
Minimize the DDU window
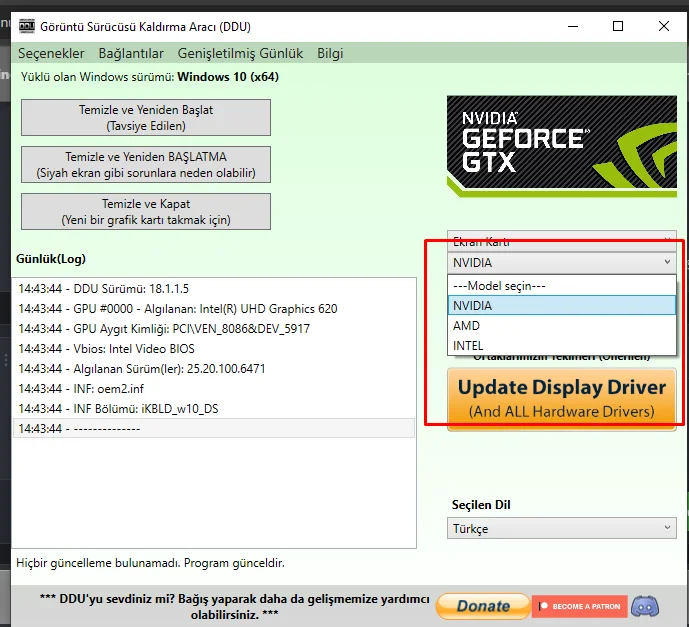[x=573, y=26]
